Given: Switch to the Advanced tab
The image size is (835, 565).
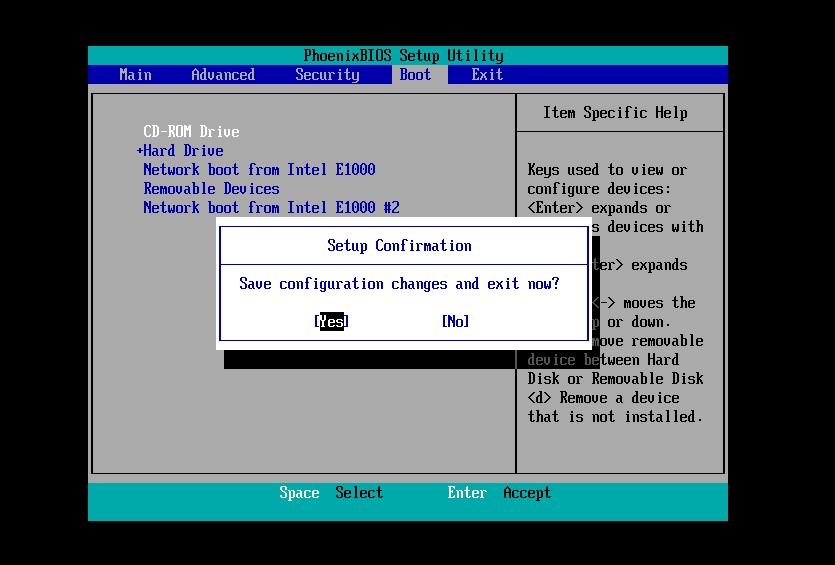Looking at the screenshot, I should click(223, 75).
